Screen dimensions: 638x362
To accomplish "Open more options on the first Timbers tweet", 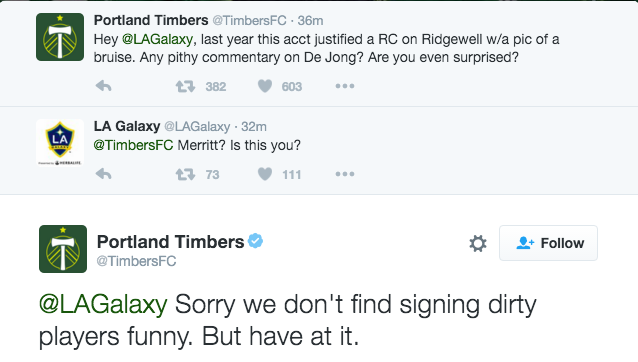I will click(345, 86).
